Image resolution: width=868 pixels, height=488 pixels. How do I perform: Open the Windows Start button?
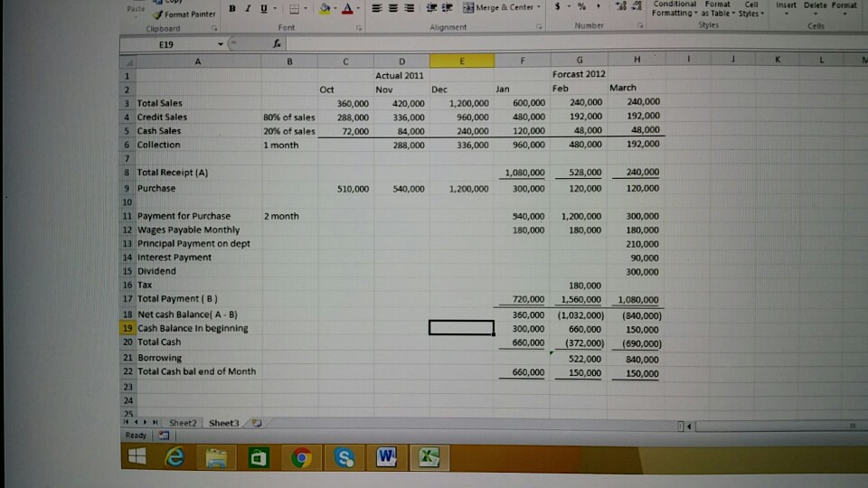(x=137, y=457)
